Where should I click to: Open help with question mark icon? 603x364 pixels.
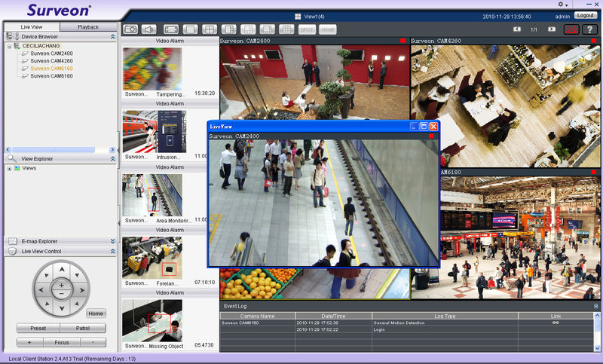point(589,29)
